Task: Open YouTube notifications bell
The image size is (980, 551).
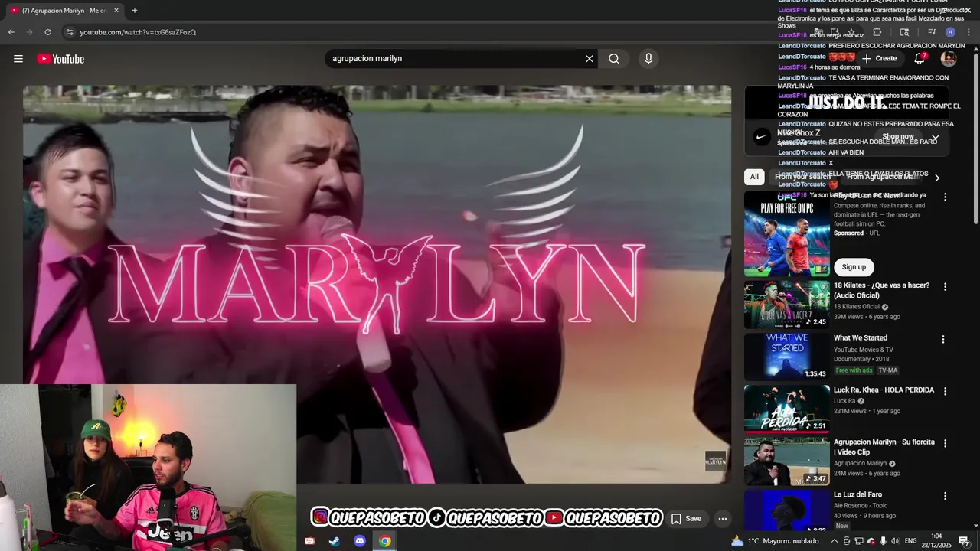Action: pyautogui.click(x=920, y=58)
